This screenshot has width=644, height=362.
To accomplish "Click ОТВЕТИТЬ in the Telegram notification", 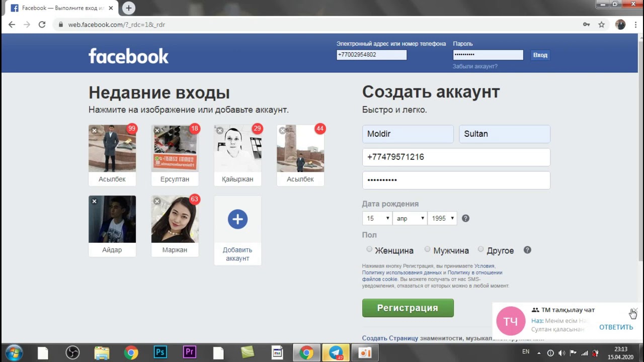I will (616, 327).
